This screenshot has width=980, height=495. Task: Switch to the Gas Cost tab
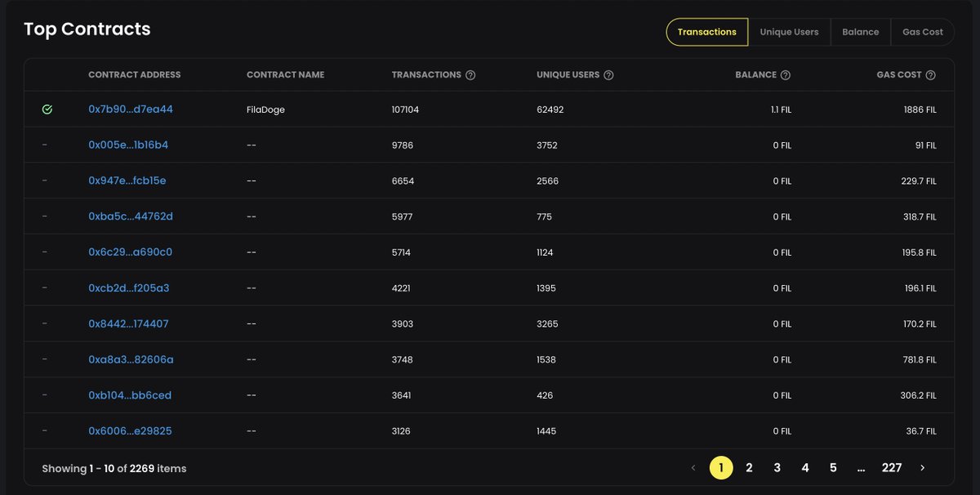(923, 32)
